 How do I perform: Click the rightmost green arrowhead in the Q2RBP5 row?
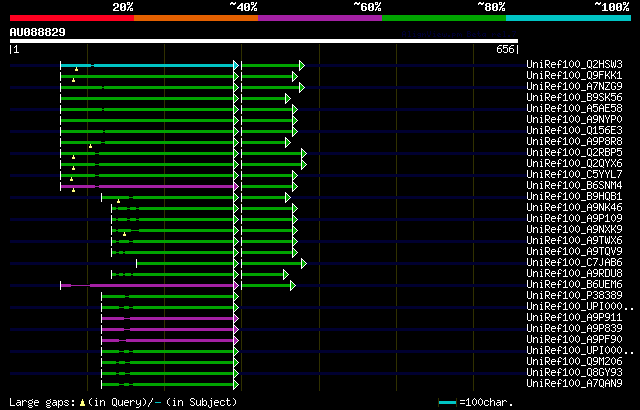304,153
